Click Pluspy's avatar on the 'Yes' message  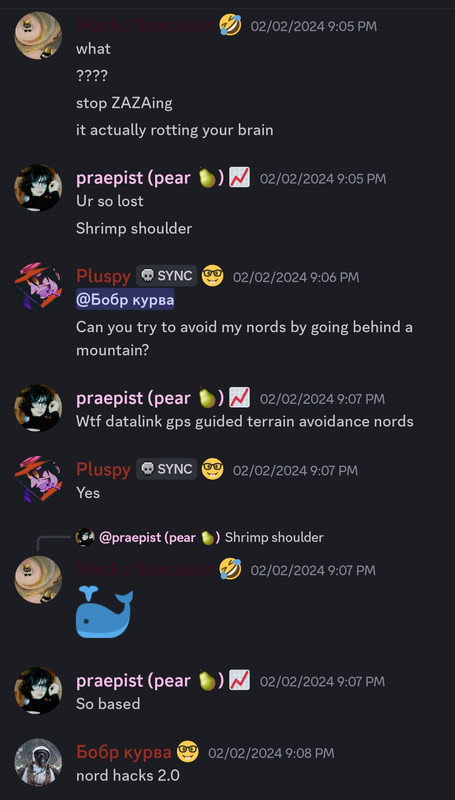(x=38, y=479)
